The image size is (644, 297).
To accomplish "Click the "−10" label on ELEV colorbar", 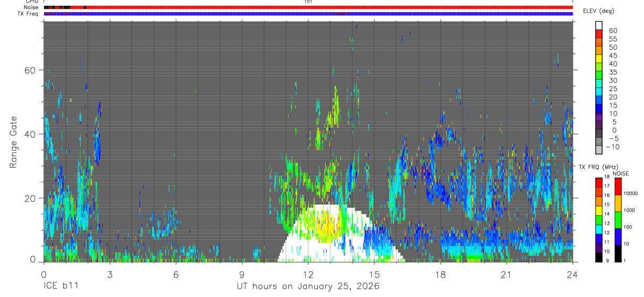I will pyautogui.click(x=611, y=147).
